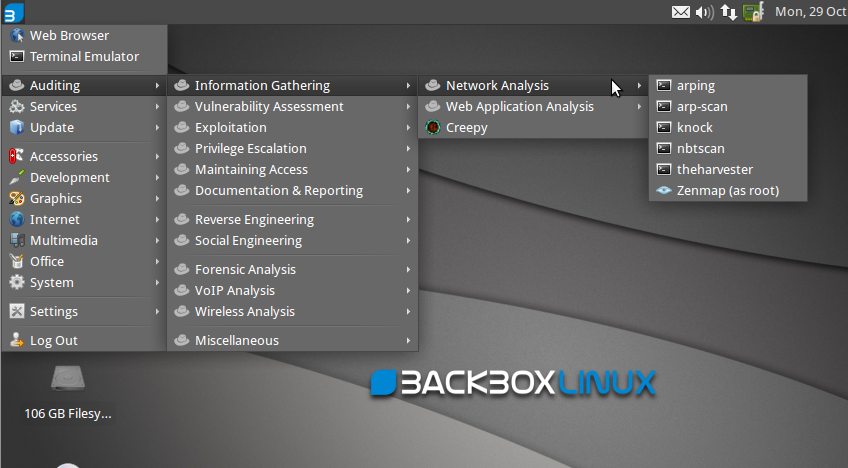Viewport: 848px width, 468px height.
Task: Open the 106 GB Filesystem drive icon
Action: (x=68, y=385)
